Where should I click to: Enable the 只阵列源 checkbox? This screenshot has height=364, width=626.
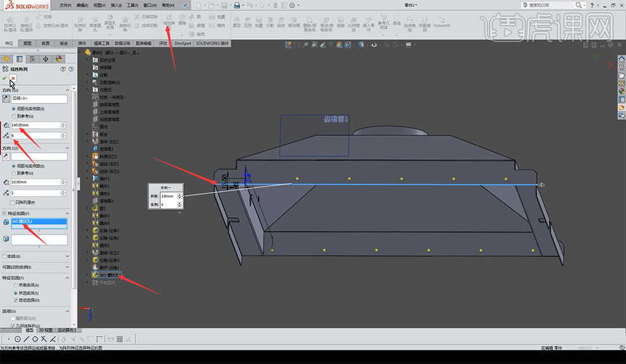[x=13, y=202]
